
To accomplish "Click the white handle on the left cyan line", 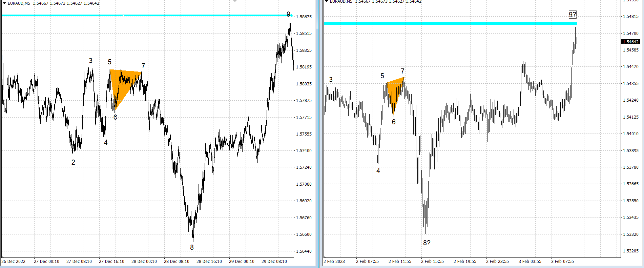I will click(123, 15).
